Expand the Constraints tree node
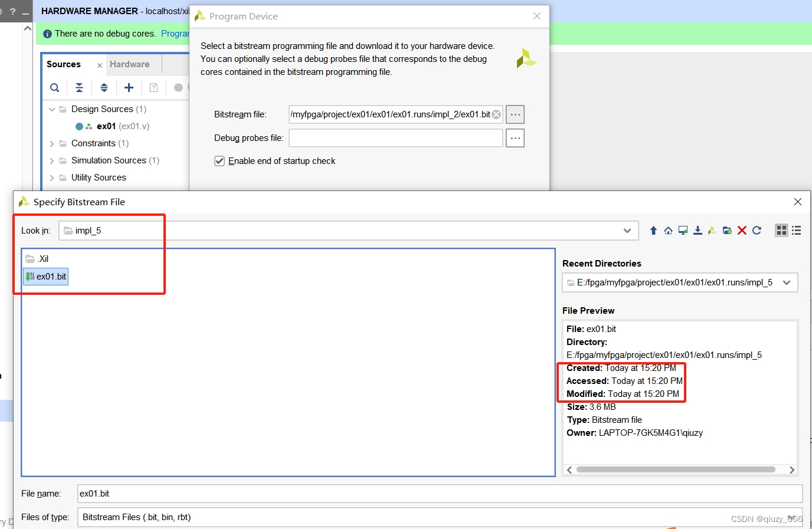This screenshot has height=529, width=812. tap(52, 143)
